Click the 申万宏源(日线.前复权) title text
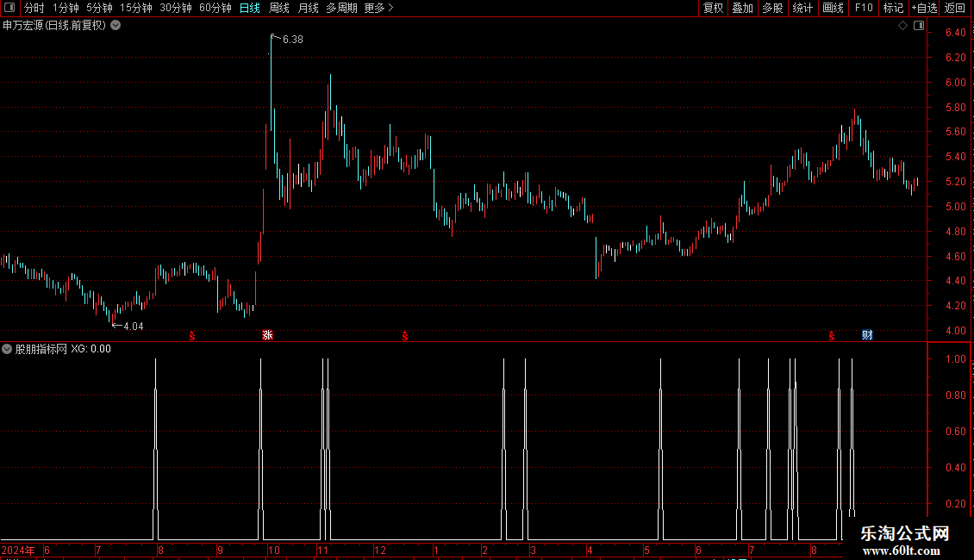This screenshot has height=560, width=974. coord(54,26)
